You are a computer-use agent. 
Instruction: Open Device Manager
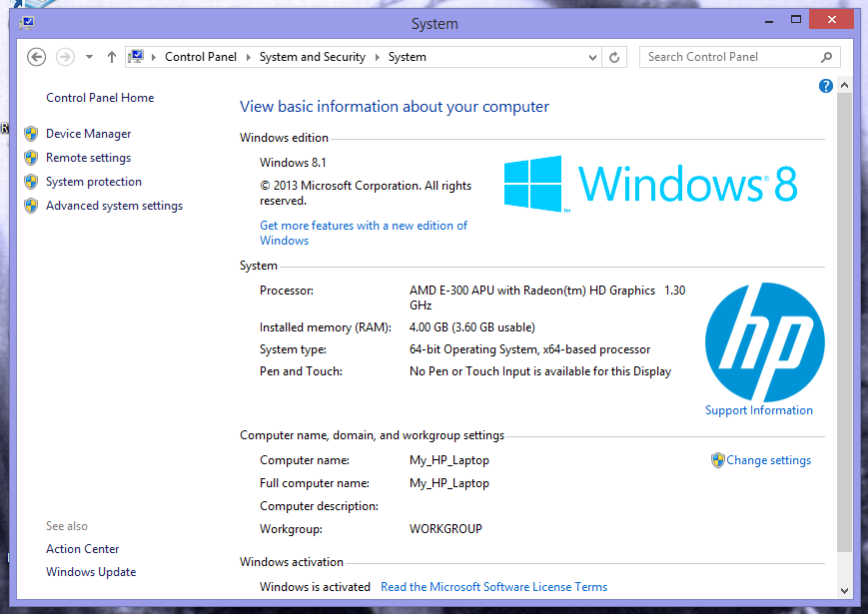89,134
